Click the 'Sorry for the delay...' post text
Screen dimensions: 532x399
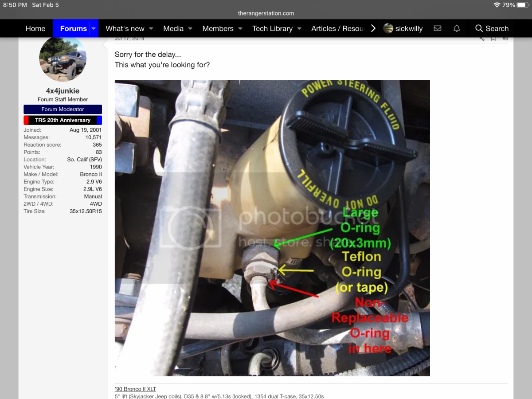pyautogui.click(x=148, y=55)
